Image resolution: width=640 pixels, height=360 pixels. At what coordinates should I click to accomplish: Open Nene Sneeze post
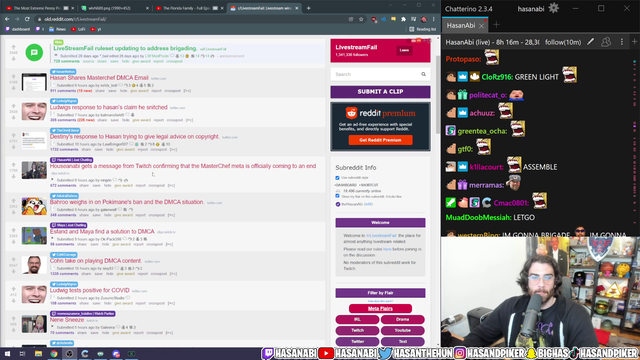click(x=67, y=320)
